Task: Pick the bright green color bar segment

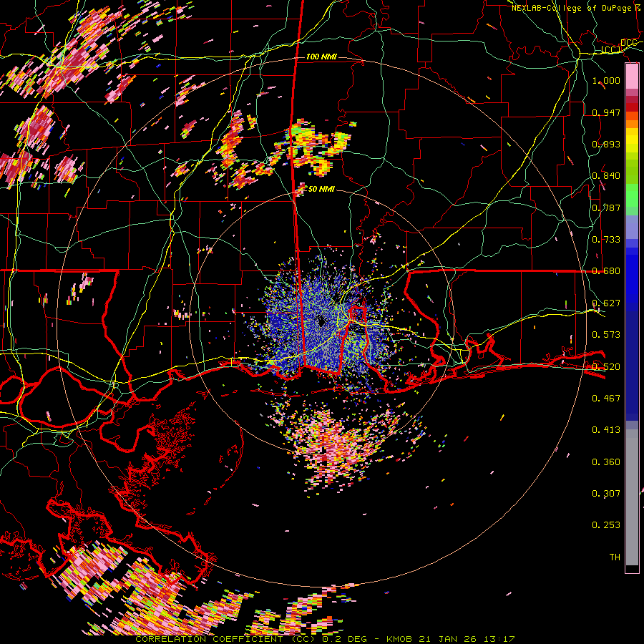Action: [632, 195]
